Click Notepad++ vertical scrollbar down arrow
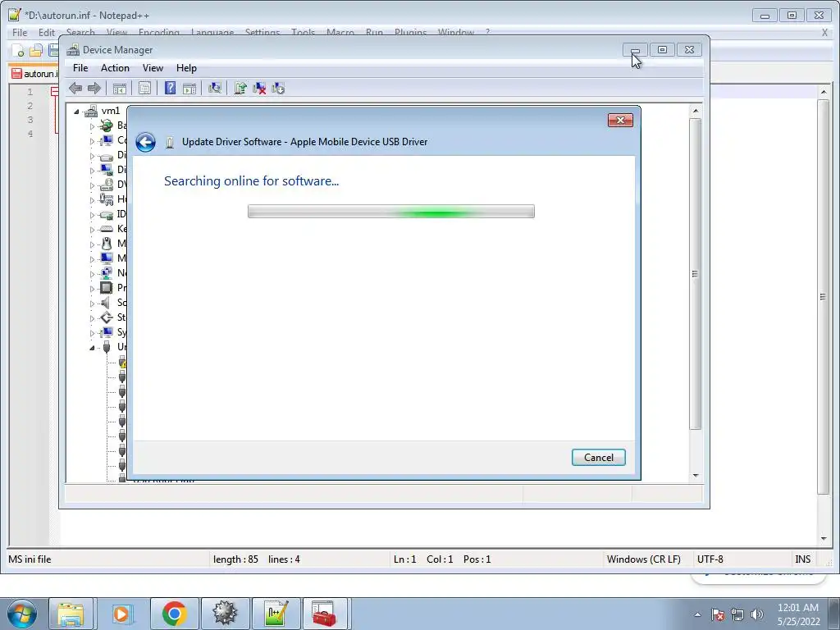 pyautogui.click(x=824, y=538)
